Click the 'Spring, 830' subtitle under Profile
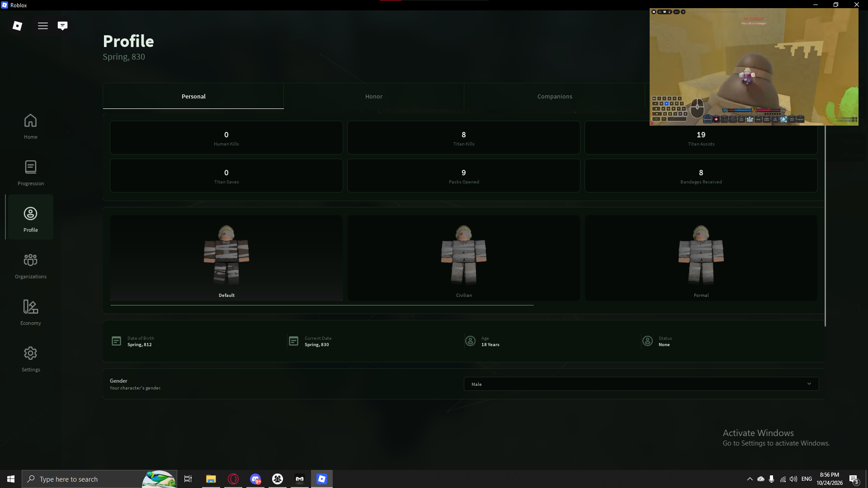Screen dimensions: 868x488 coord(124,57)
